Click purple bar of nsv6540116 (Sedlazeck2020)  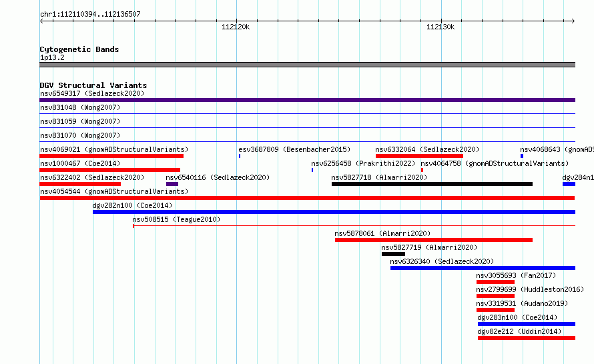(x=172, y=184)
